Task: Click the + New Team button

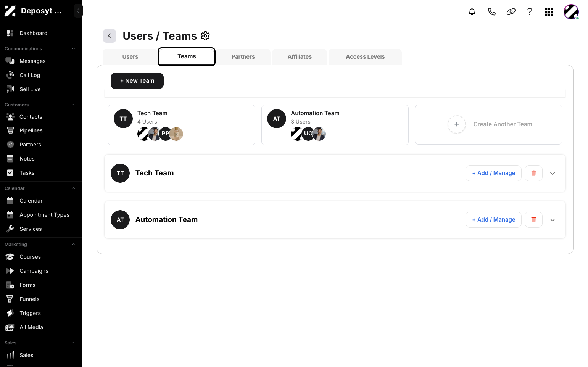Action: (x=137, y=81)
